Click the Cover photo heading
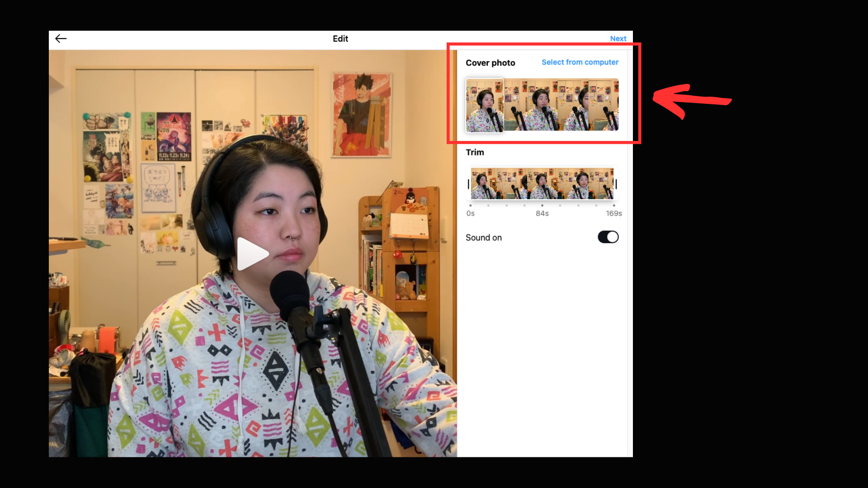This screenshot has height=488, width=868. pyautogui.click(x=490, y=63)
